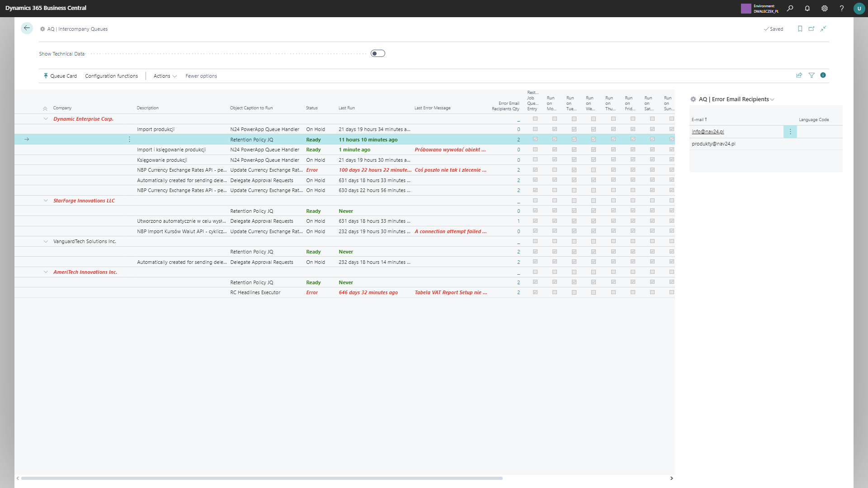Click Saved status indicator
Viewport: 868px width, 488px height.
point(774,29)
